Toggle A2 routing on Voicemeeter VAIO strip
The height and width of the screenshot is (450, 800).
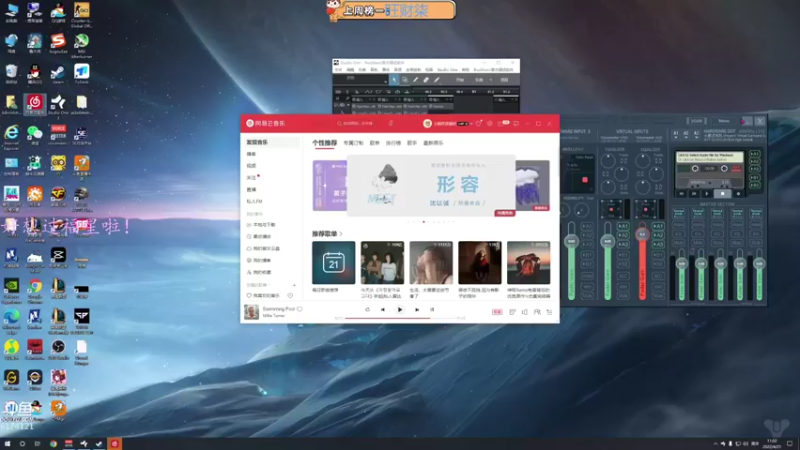click(623, 235)
